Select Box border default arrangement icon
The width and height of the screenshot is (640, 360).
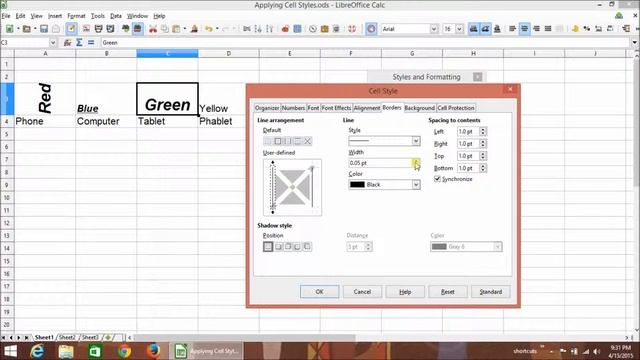pos(278,141)
